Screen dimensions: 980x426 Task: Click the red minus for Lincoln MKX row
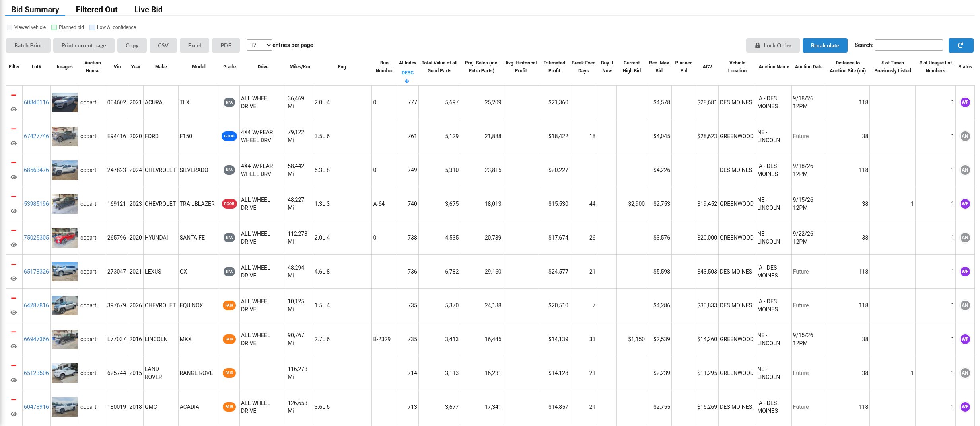(x=14, y=332)
